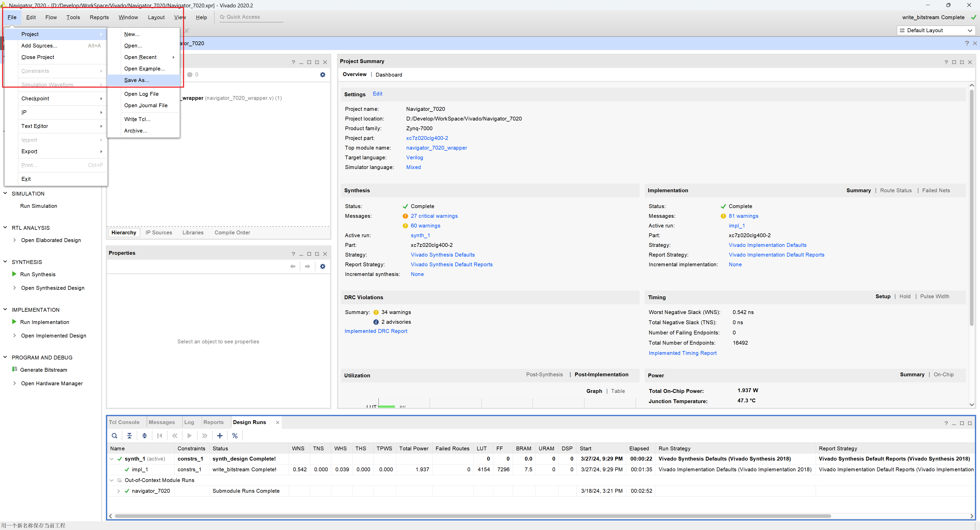980x530 pixels.
Task: Switch to IP Sources tab
Action: pos(159,233)
